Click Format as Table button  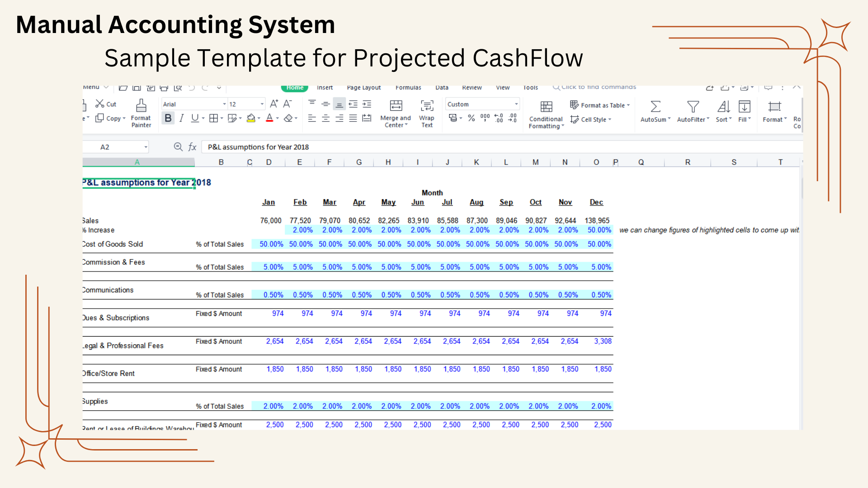pyautogui.click(x=599, y=105)
